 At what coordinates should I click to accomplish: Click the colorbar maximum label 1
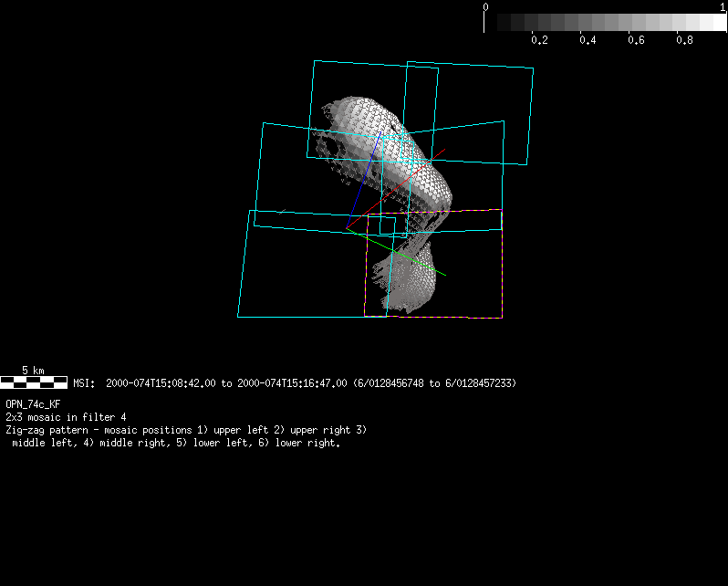(x=723, y=6)
